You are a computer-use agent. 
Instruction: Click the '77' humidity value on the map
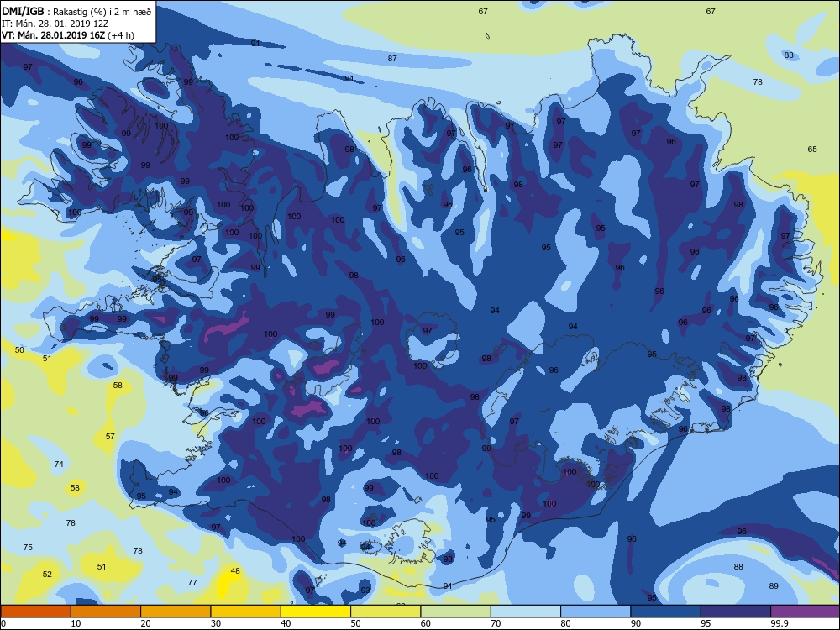(x=192, y=582)
